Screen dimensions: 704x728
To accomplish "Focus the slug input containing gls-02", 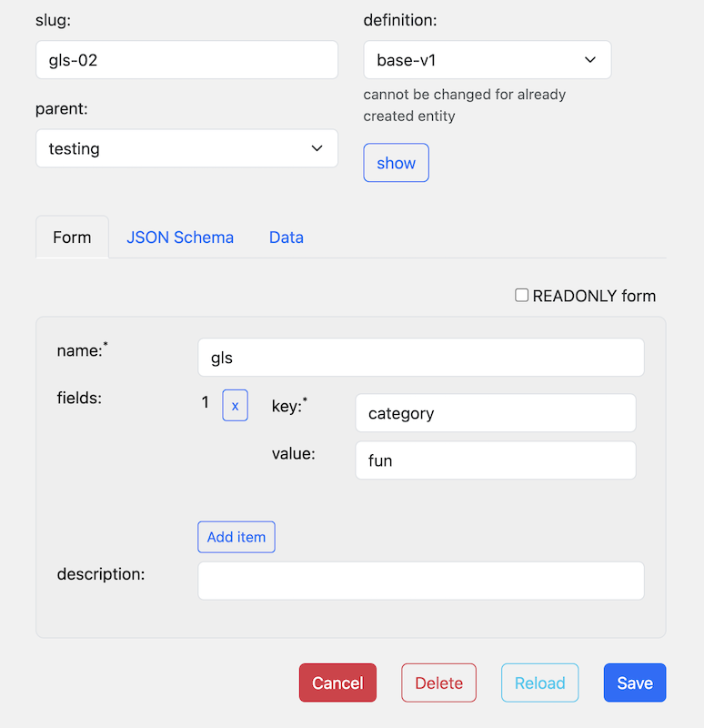I will click(x=186, y=59).
